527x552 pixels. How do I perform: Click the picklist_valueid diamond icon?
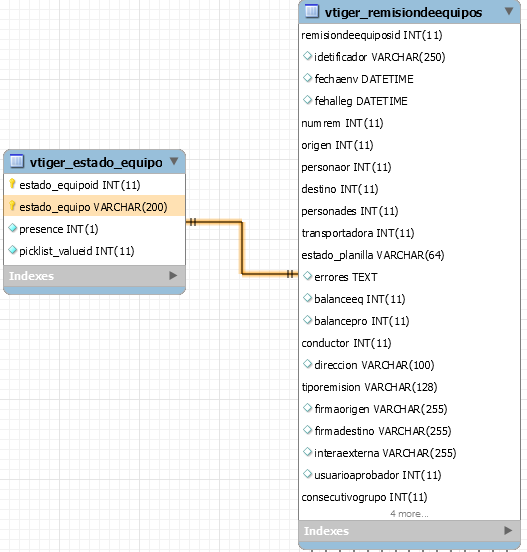click(x=13, y=250)
